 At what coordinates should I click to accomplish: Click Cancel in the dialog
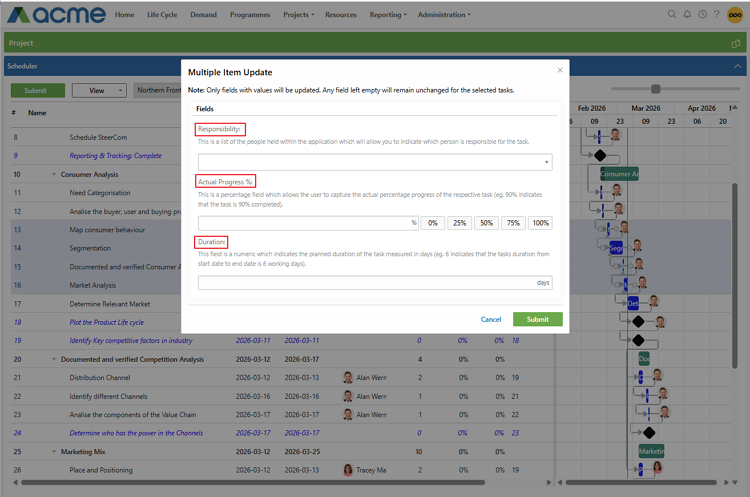(491, 319)
